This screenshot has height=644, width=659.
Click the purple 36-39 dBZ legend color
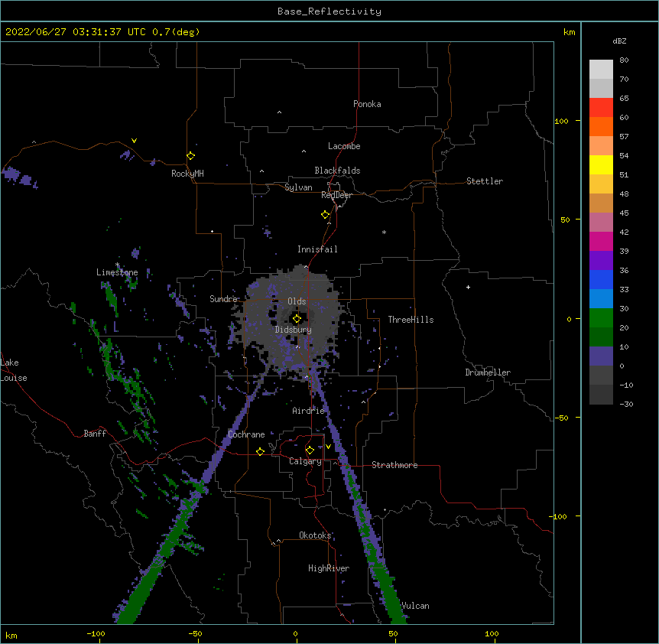tap(601, 261)
